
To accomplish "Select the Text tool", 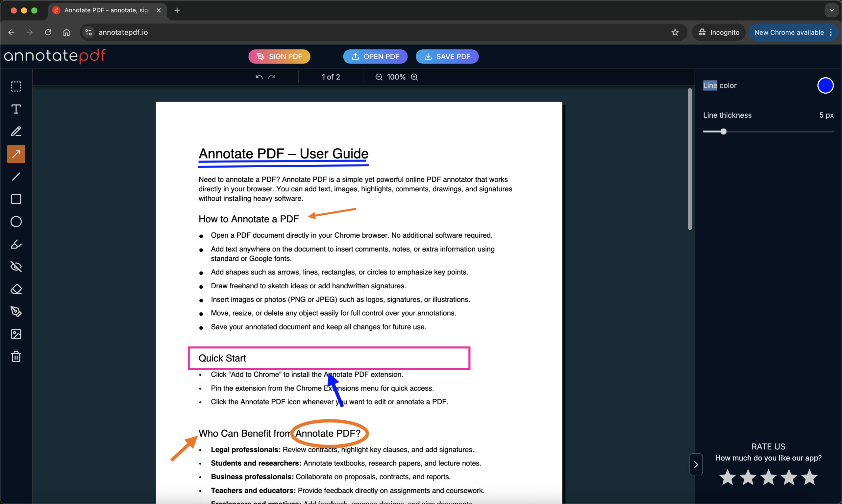I will (16, 109).
